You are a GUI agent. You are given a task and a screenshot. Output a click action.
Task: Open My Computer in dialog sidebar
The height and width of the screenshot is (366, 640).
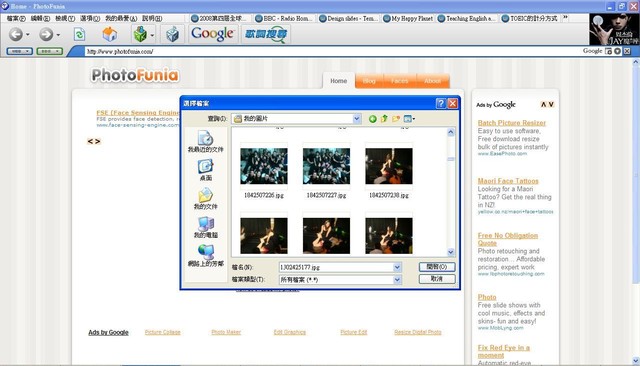click(205, 227)
